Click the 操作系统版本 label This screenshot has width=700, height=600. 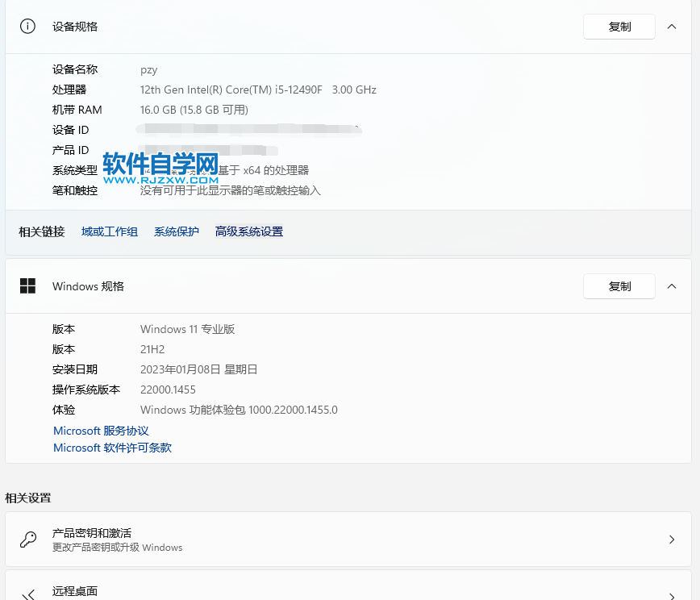(86, 390)
